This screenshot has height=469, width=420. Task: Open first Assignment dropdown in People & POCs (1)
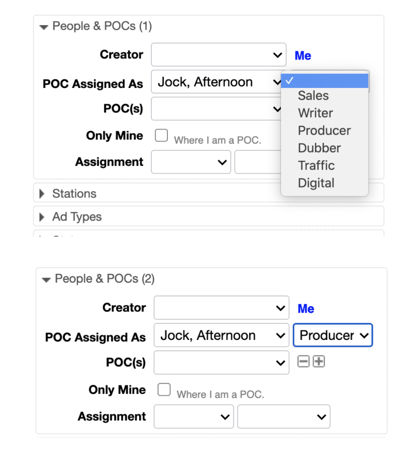pyautogui.click(x=191, y=162)
